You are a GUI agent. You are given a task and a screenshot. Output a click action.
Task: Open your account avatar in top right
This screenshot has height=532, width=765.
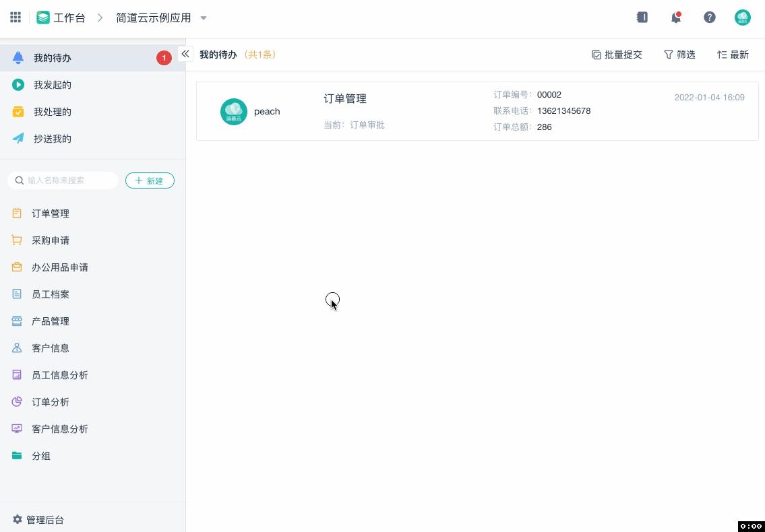point(742,17)
